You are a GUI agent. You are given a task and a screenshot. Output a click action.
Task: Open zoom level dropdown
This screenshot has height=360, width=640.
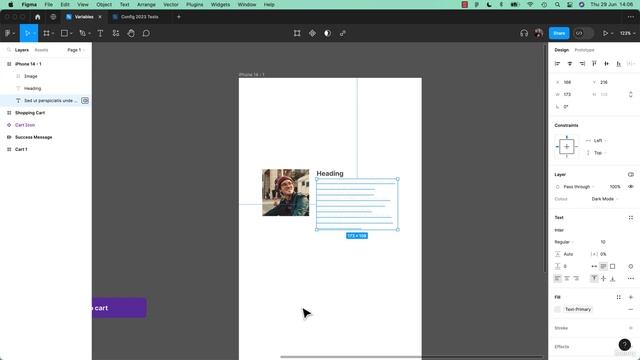[x=628, y=33]
